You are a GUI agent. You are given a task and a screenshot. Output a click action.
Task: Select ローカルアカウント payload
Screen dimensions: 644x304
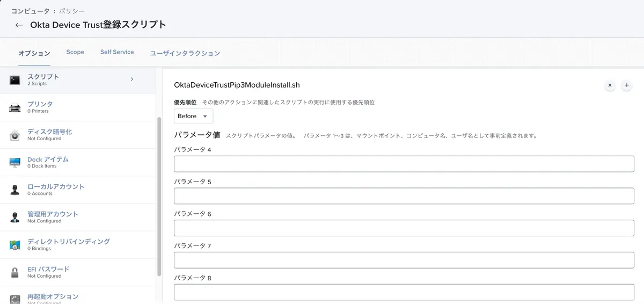(78, 190)
